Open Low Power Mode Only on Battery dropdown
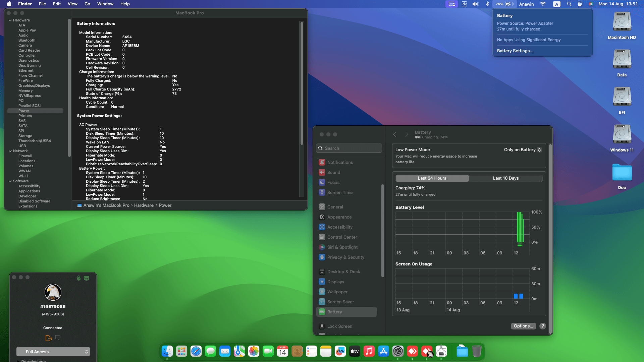Screen dimensions: 644x362 tap(523, 150)
